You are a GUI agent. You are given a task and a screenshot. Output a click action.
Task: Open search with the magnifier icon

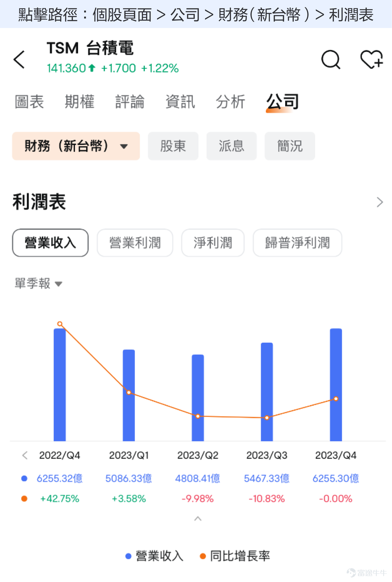click(x=331, y=59)
